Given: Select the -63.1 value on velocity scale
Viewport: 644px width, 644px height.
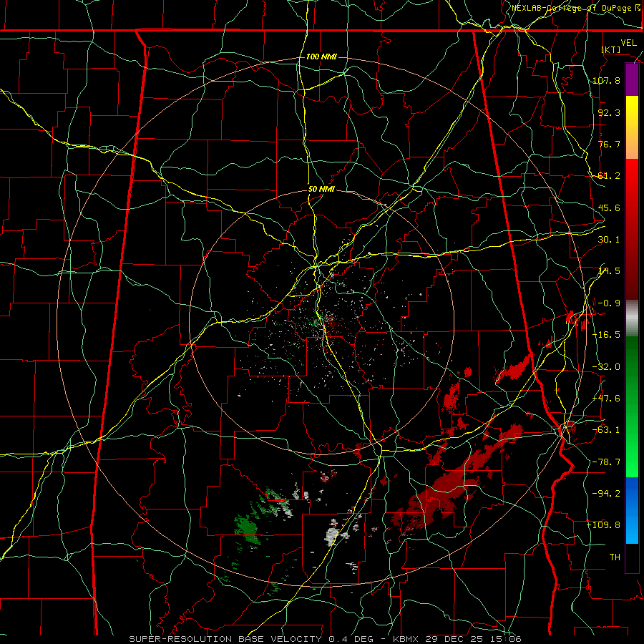Looking at the screenshot, I should [x=606, y=430].
